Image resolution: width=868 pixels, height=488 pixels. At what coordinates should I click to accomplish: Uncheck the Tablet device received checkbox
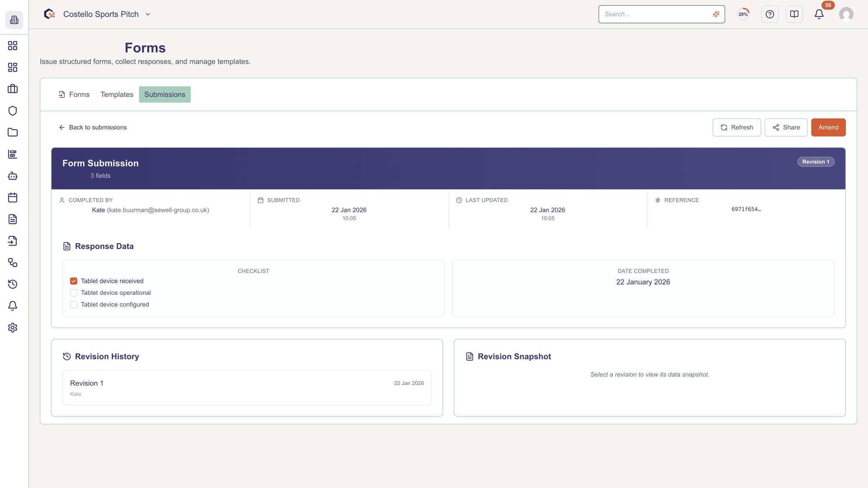(x=73, y=281)
